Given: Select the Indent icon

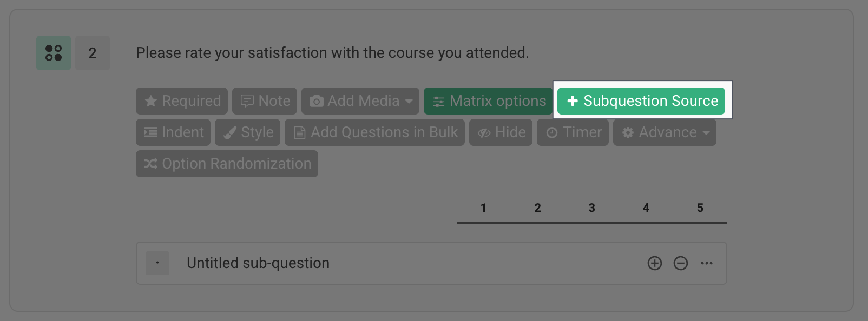Looking at the screenshot, I should coord(150,132).
